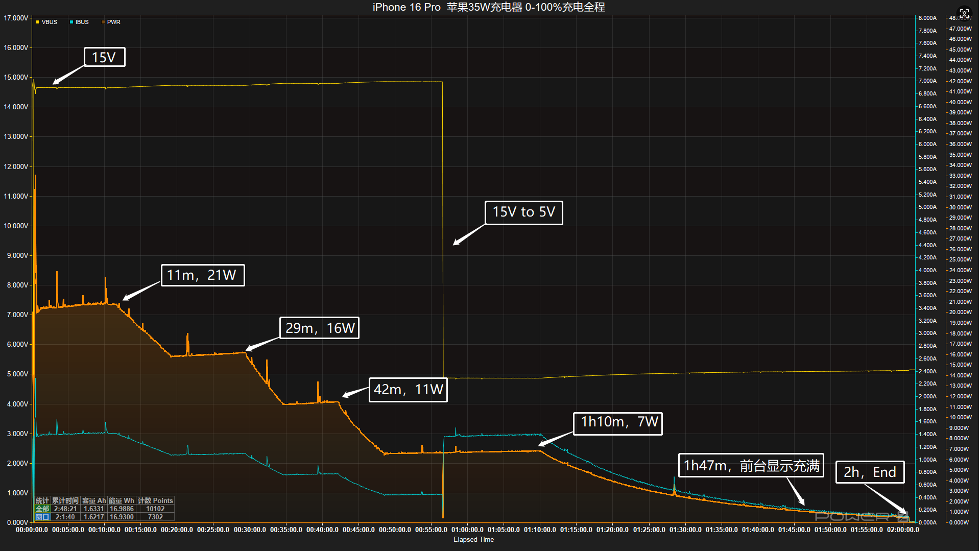Click the cyan IBUS legend swatch
The height and width of the screenshot is (551, 980).
pos(71,22)
